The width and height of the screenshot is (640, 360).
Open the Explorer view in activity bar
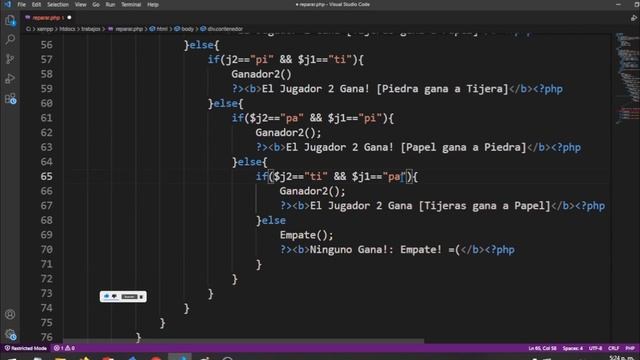click(x=10, y=20)
